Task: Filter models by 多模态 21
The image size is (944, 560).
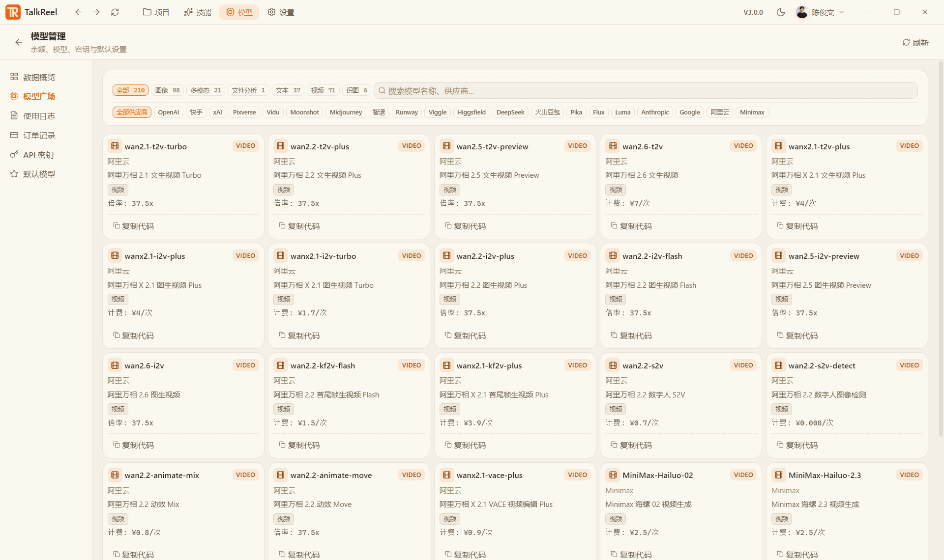Action: (206, 90)
